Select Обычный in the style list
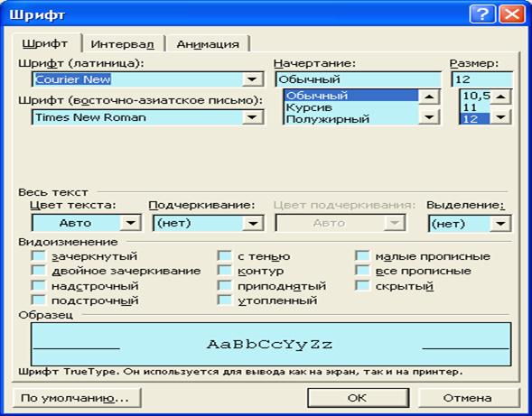 (x=350, y=96)
